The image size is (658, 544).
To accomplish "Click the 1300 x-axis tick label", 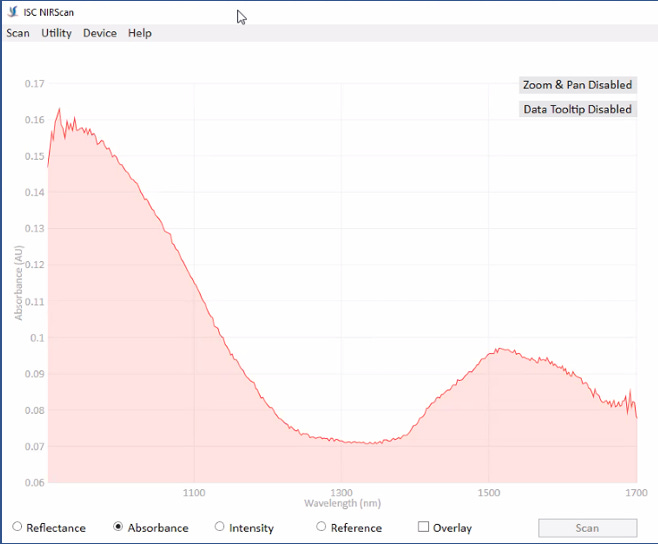I will [x=341, y=492].
